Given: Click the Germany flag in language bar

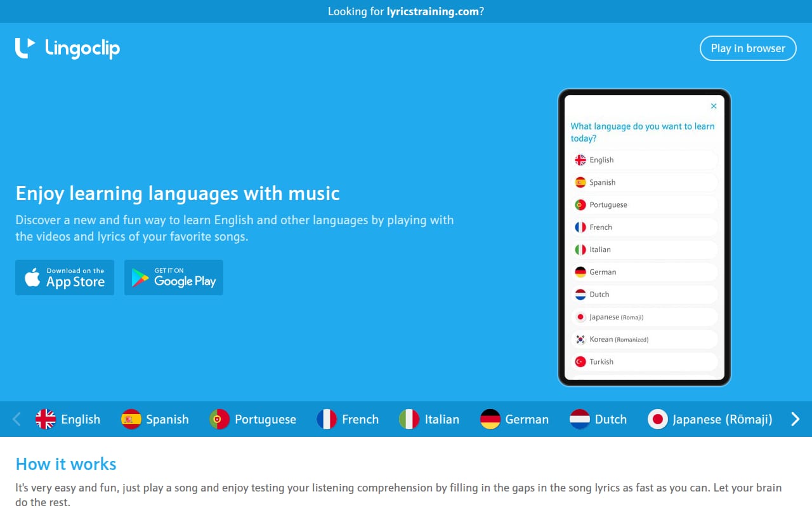Looking at the screenshot, I should [x=490, y=419].
